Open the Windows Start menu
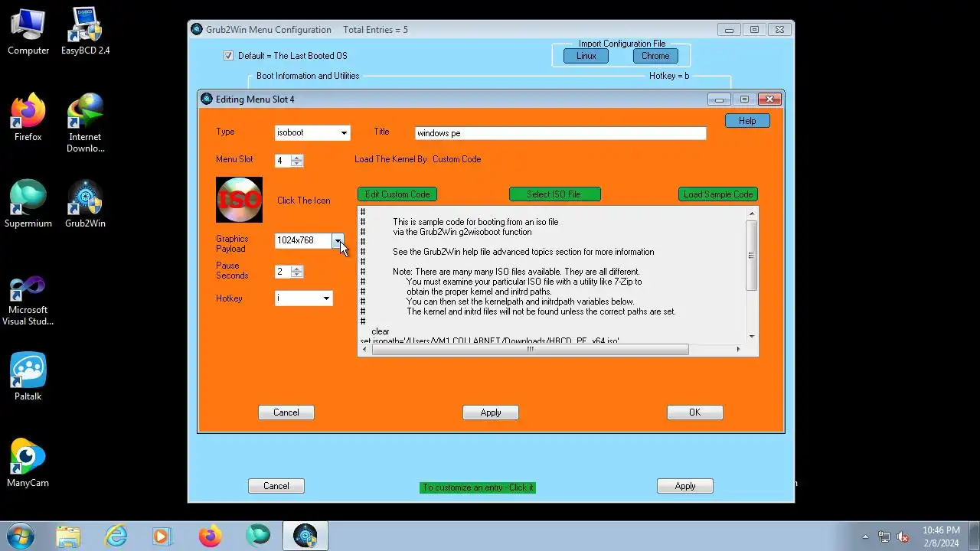Viewport: 980px width, 551px height. [21, 536]
